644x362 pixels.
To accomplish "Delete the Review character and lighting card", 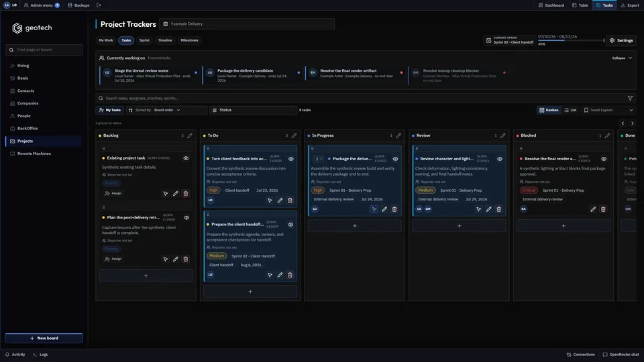I will (498, 209).
